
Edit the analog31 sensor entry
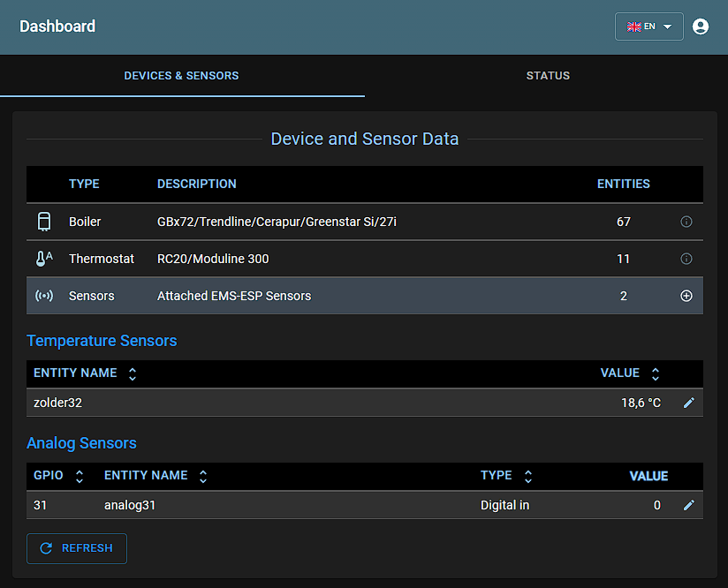[x=689, y=505]
